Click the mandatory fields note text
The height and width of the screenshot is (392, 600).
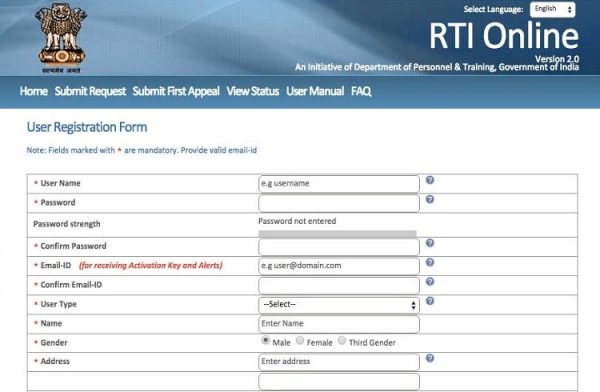pos(142,150)
